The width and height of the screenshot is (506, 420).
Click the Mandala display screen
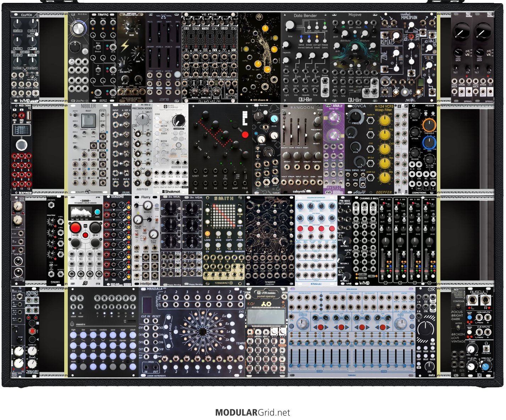(x=147, y=305)
